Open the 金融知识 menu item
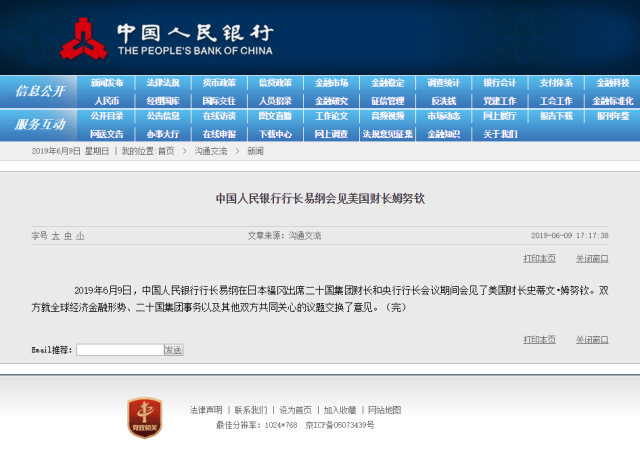640x452 pixels. (444, 134)
